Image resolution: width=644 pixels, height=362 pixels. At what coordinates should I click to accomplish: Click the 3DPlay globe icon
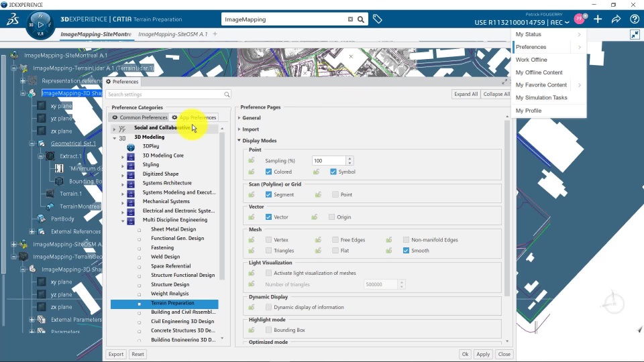(131, 147)
